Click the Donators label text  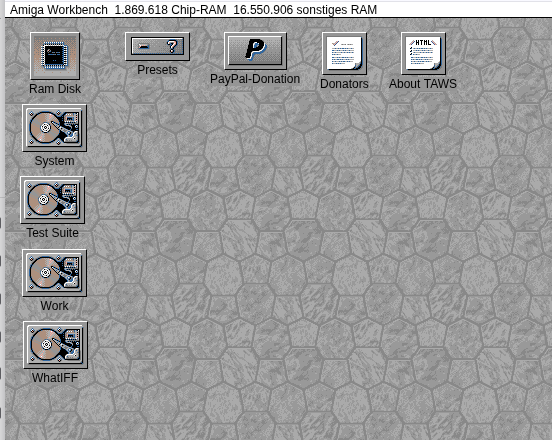(344, 84)
